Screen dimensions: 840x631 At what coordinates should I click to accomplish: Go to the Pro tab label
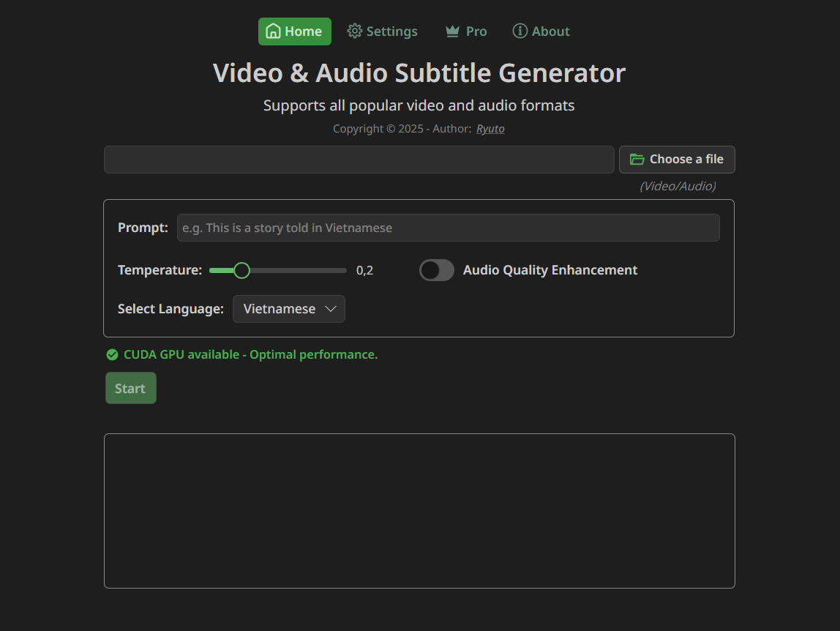point(476,31)
